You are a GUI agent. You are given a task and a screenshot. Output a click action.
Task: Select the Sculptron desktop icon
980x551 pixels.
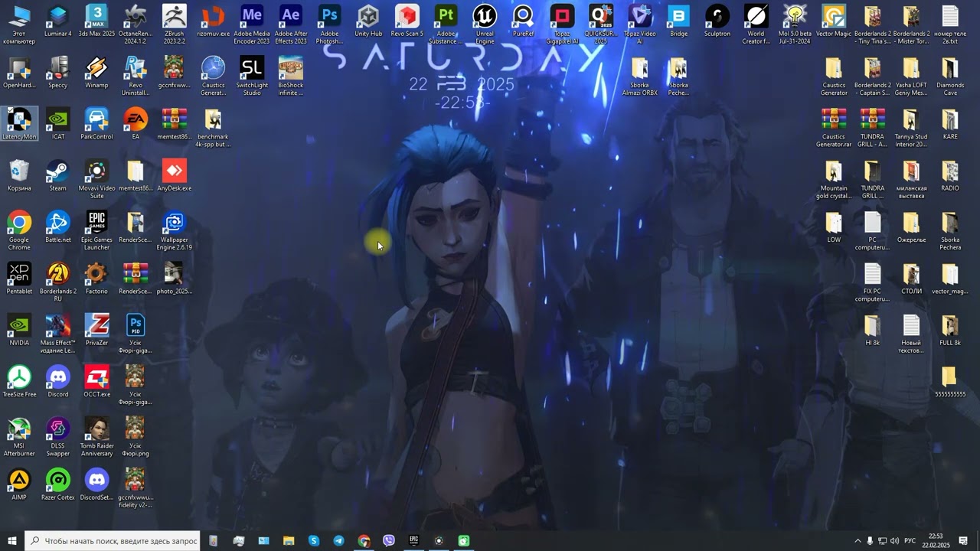pos(717,22)
